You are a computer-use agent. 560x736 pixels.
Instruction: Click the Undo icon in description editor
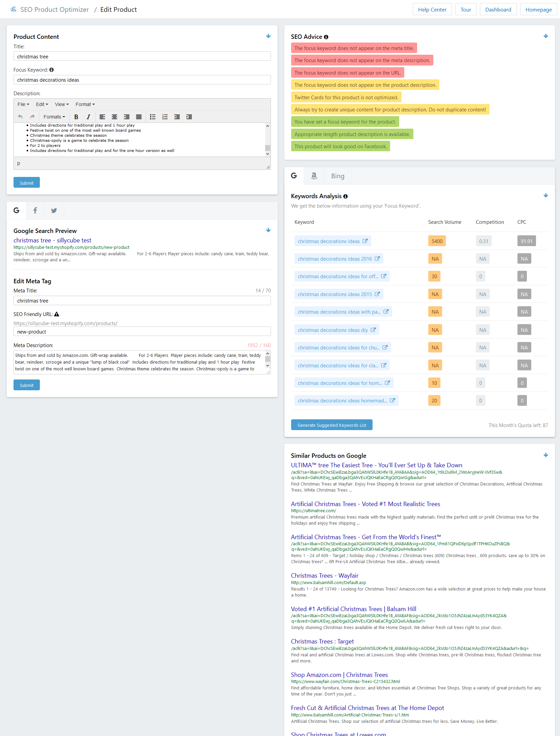pyautogui.click(x=20, y=117)
